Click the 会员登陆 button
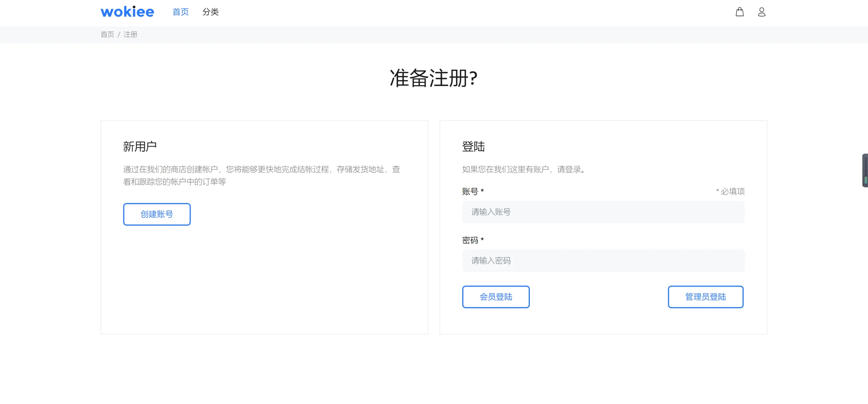This screenshot has height=404, width=868. 496,297
